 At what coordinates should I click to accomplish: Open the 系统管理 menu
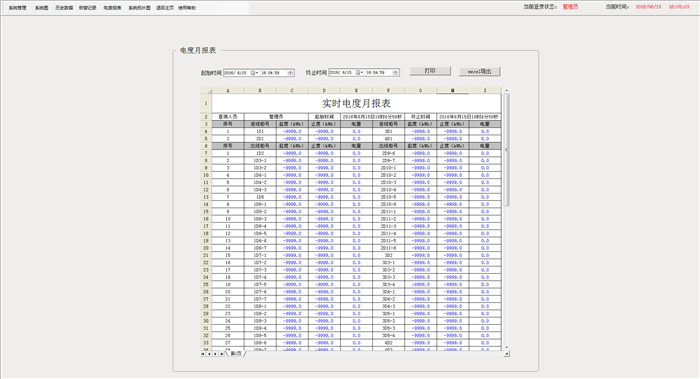pyautogui.click(x=18, y=8)
